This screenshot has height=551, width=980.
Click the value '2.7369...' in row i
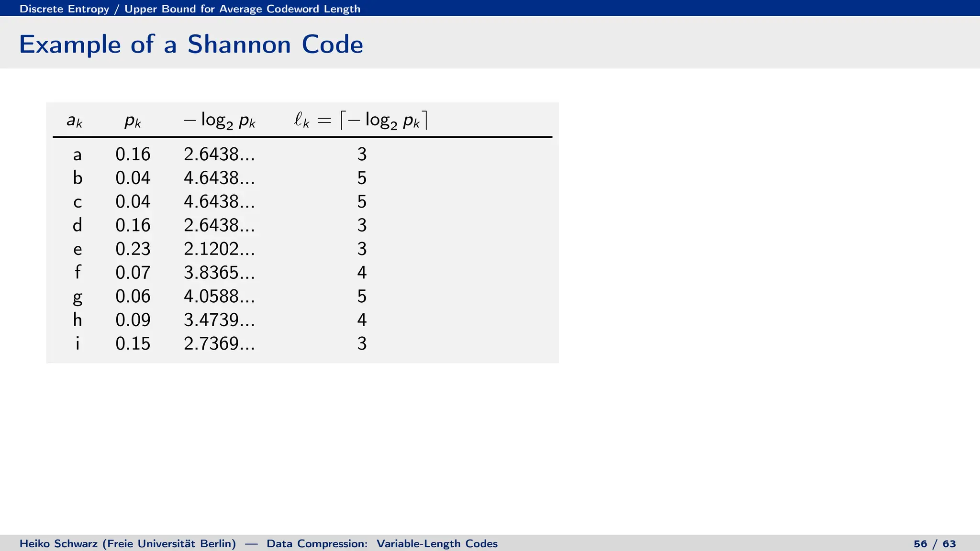coord(220,343)
